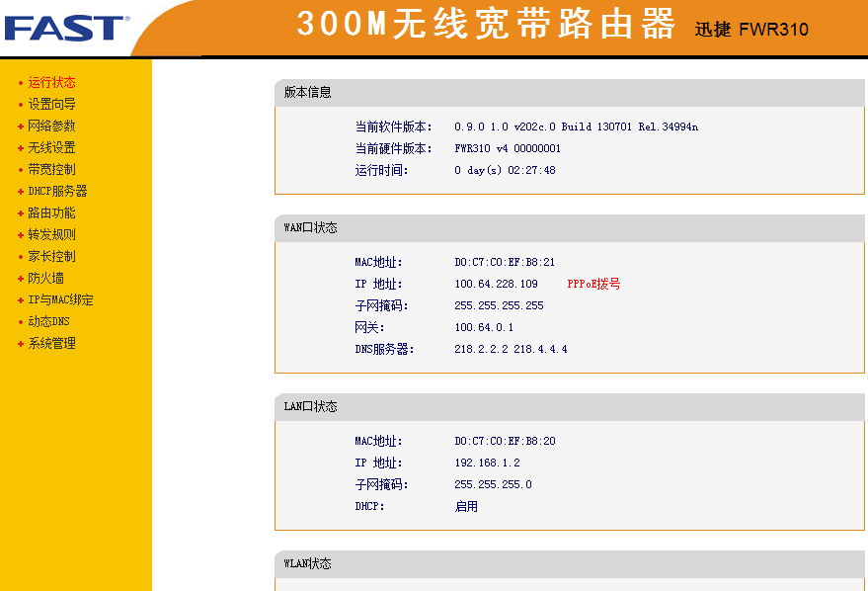Click the hardware version FWR310 v4 00000001
This screenshot has height=591, width=868.
coord(508,148)
